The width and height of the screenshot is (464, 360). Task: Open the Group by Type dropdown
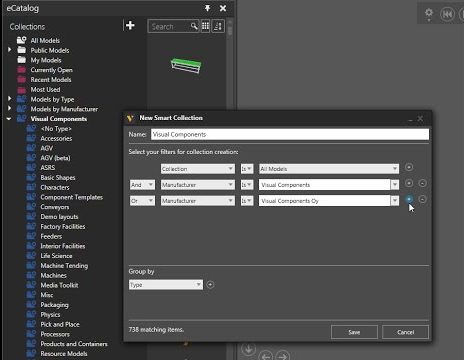click(x=166, y=285)
